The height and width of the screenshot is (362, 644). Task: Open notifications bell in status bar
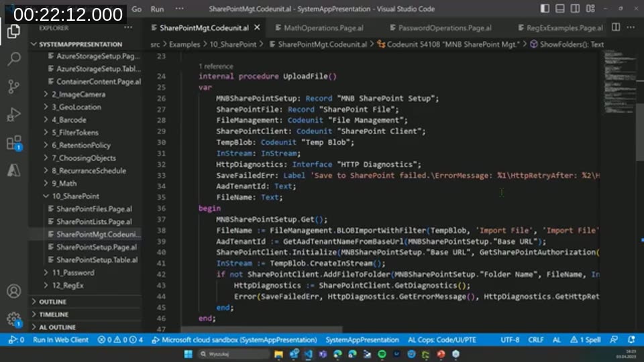(631, 340)
